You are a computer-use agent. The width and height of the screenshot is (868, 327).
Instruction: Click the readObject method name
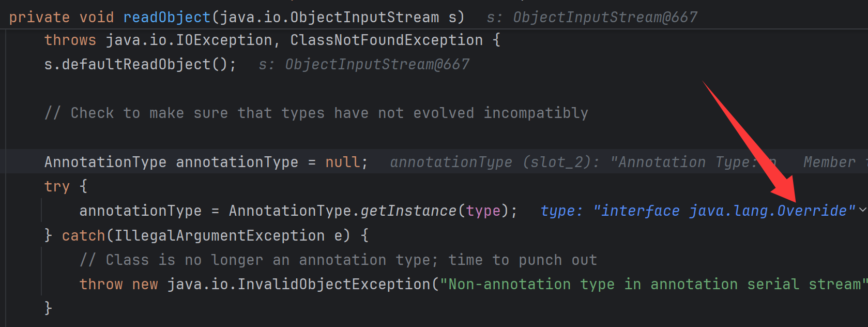click(x=166, y=18)
